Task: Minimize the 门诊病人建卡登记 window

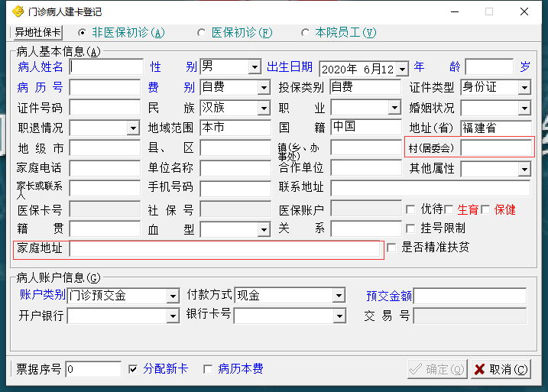Action: click(455, 11)
